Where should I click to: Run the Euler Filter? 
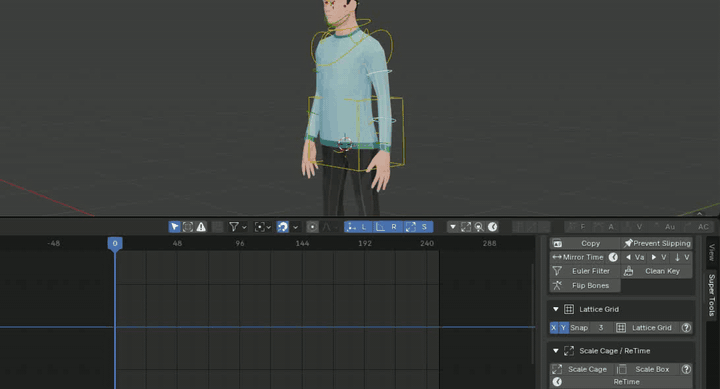[x=585, y=271]
